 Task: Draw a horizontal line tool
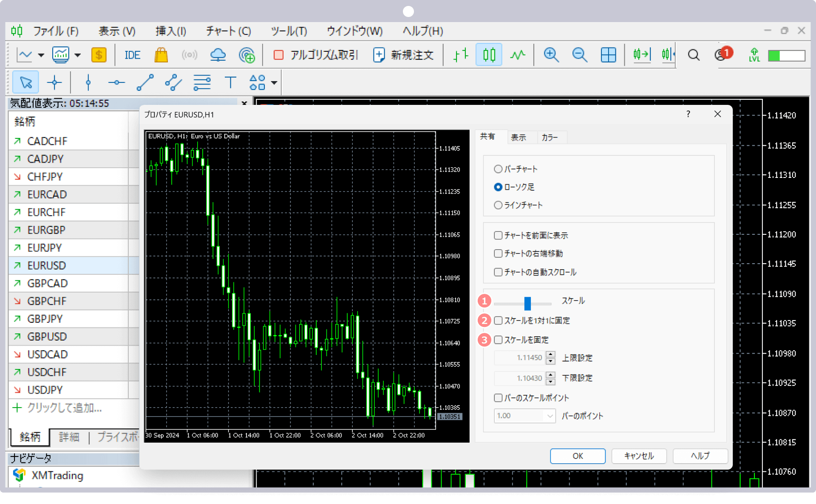[x=116, y=82]
